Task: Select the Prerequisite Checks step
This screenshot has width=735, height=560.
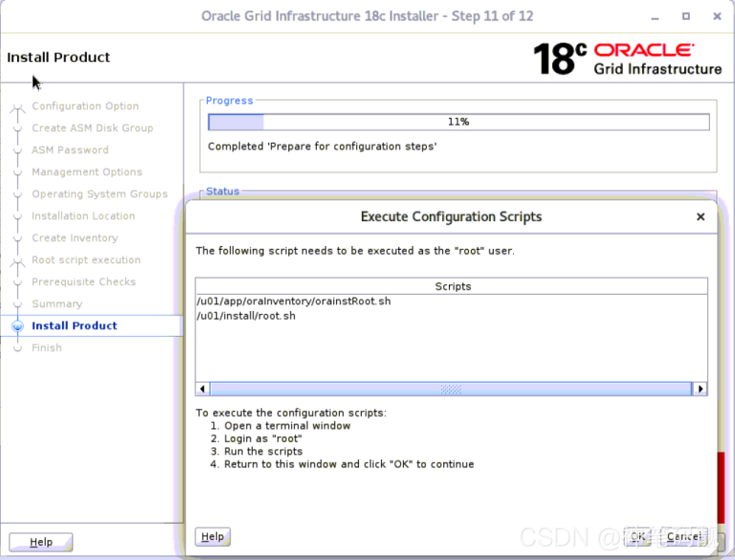Action: (x=83, y=282)
